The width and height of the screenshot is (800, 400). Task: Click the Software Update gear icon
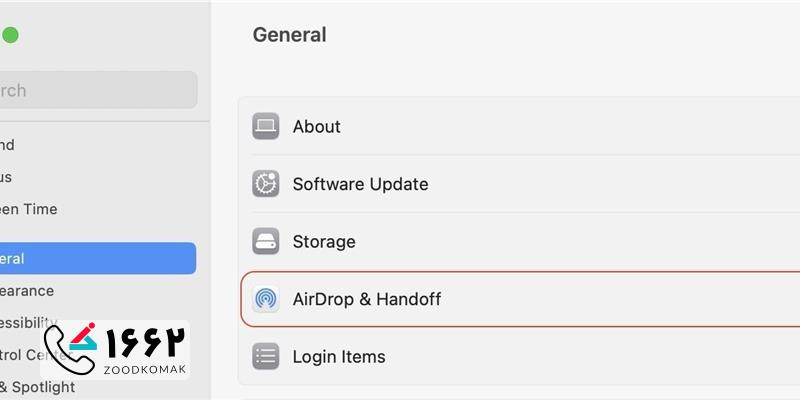click(266, 184)
